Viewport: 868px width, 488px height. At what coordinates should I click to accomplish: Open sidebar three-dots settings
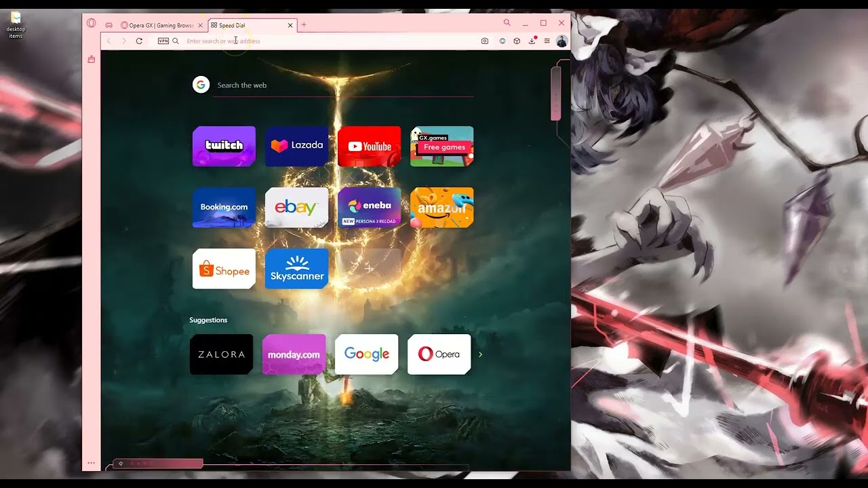(92, 464)
